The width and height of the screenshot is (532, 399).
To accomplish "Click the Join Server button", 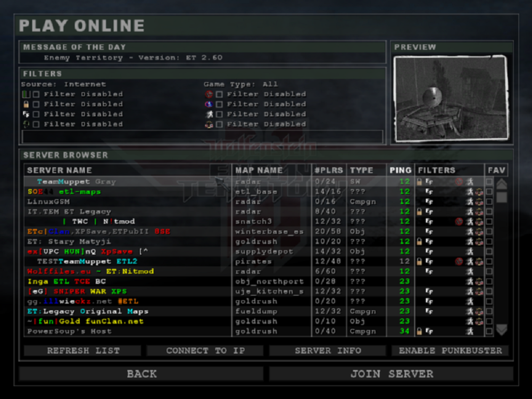I will tap(392, 374).
